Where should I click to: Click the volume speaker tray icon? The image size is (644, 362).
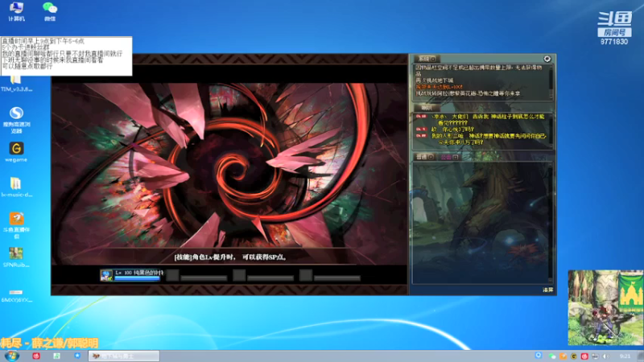point(606,356)
